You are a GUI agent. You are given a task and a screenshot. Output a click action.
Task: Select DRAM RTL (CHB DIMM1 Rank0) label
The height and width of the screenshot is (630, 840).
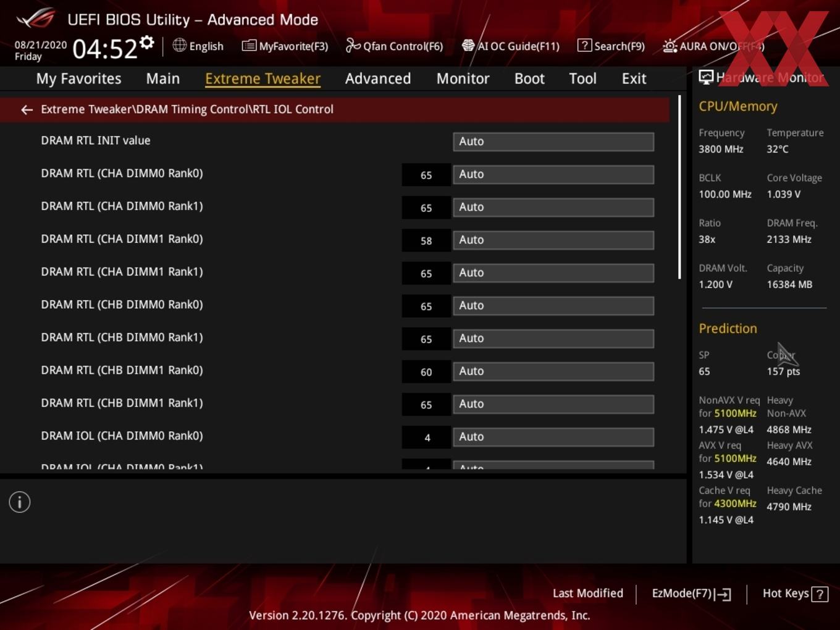coord(122,369)
